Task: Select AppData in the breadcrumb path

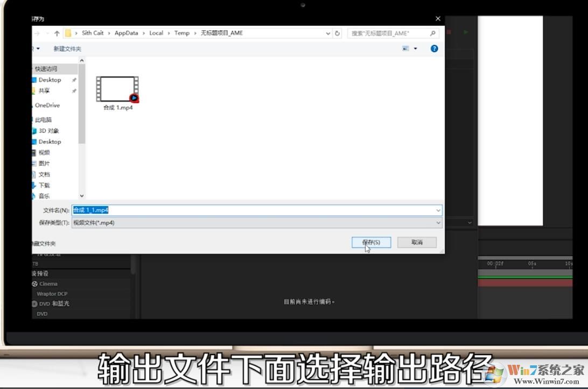Action: coord(126,33)
